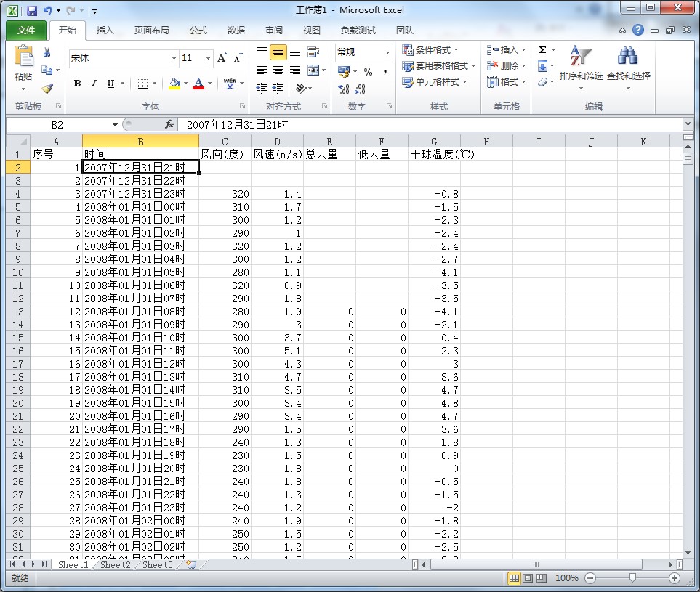The height and width of the screenshot is (592, 700).
Task: Toggle italic formatting
Action: (x=94, y=84)
